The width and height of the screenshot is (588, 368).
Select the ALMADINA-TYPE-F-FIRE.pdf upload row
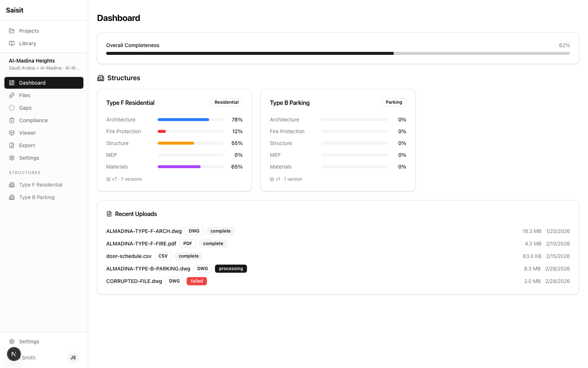point(338,244)
